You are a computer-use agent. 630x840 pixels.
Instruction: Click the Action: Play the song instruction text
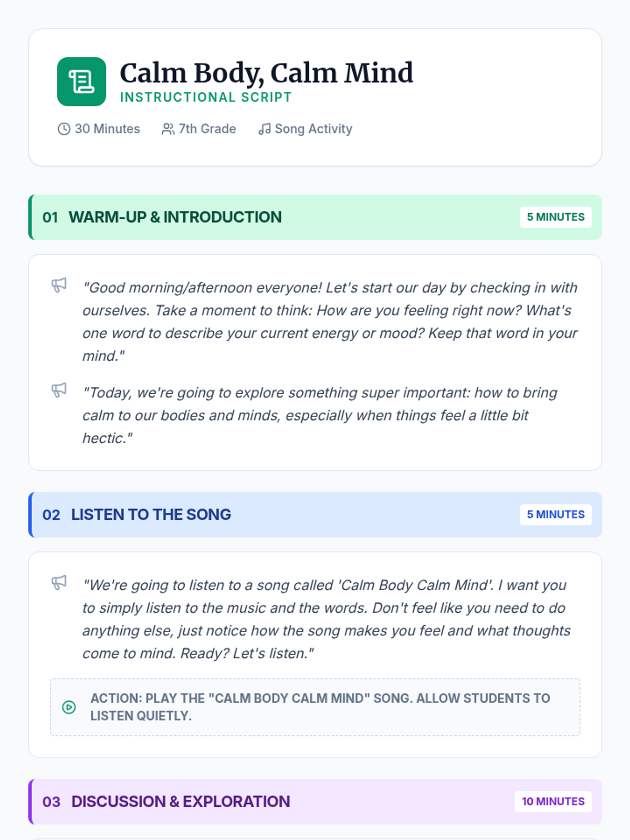click(320, 707)
